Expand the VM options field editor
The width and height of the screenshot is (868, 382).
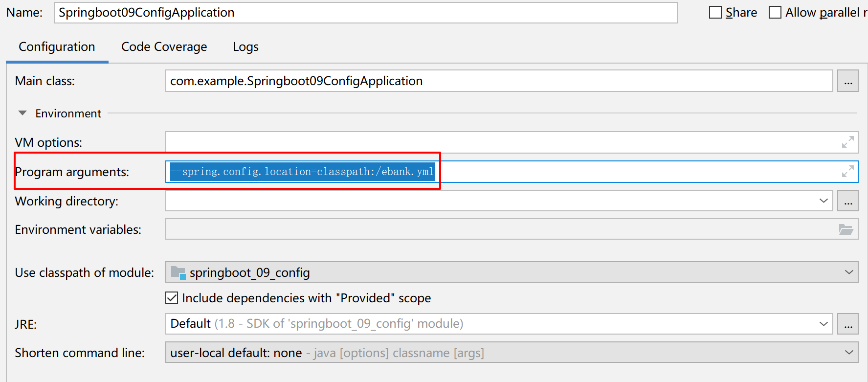click(x=847, y=142)
